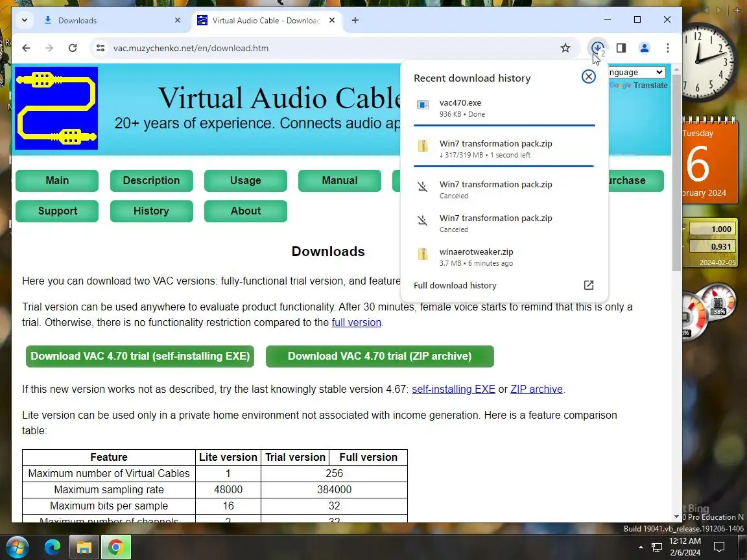Image resolution: width=747 pixels, height=560 pixels.
Task: Click the Virtual Audio Cable logo image
Action: (56, 108)
